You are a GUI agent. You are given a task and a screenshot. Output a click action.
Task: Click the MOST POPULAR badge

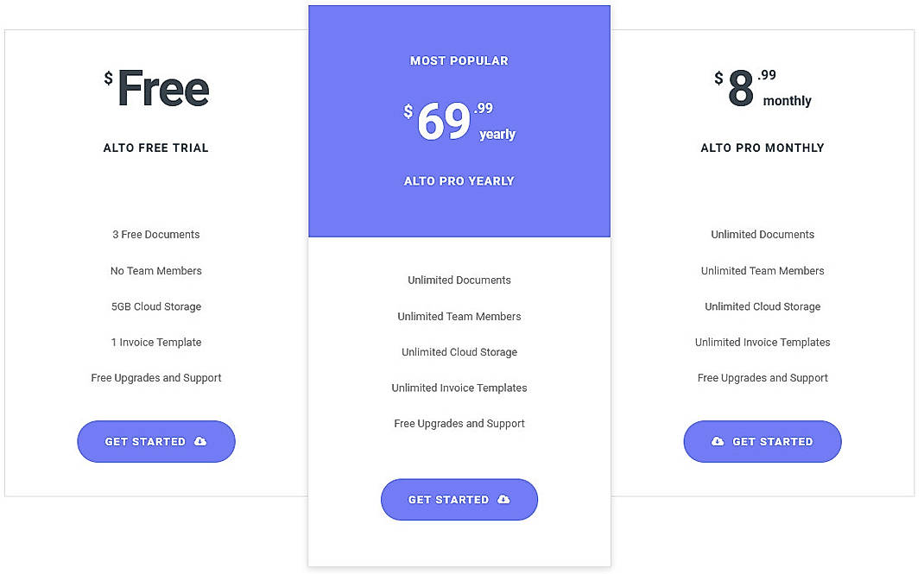[459, 60]
